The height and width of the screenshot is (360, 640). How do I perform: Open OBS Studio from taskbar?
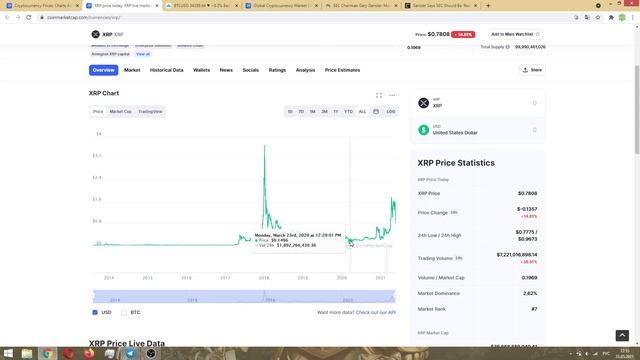click(151, 353)
